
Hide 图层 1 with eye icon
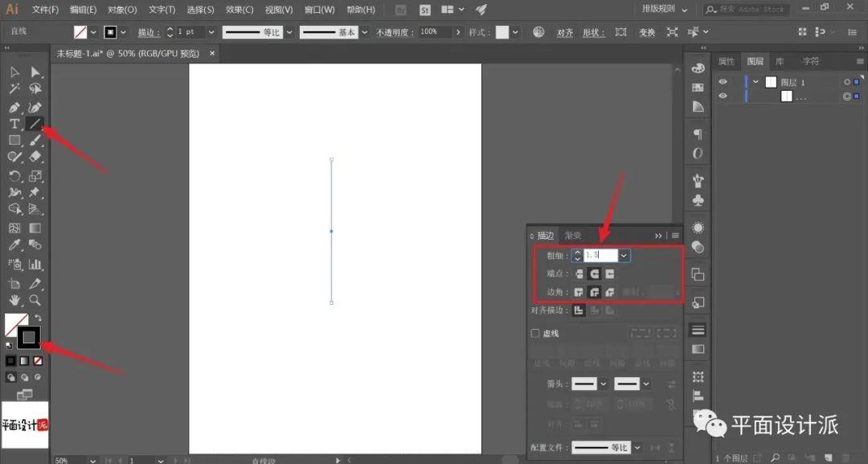tap(723, 82)
